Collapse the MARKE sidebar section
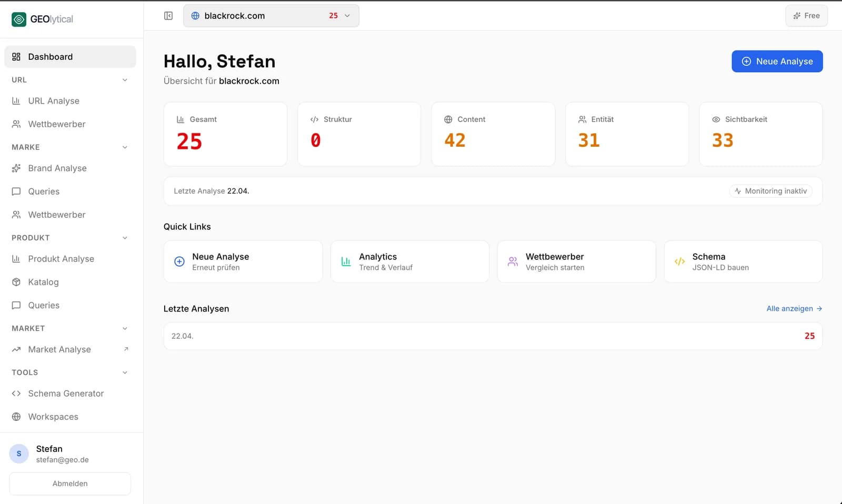Screen dimensions: 842x504 [125, 147]
